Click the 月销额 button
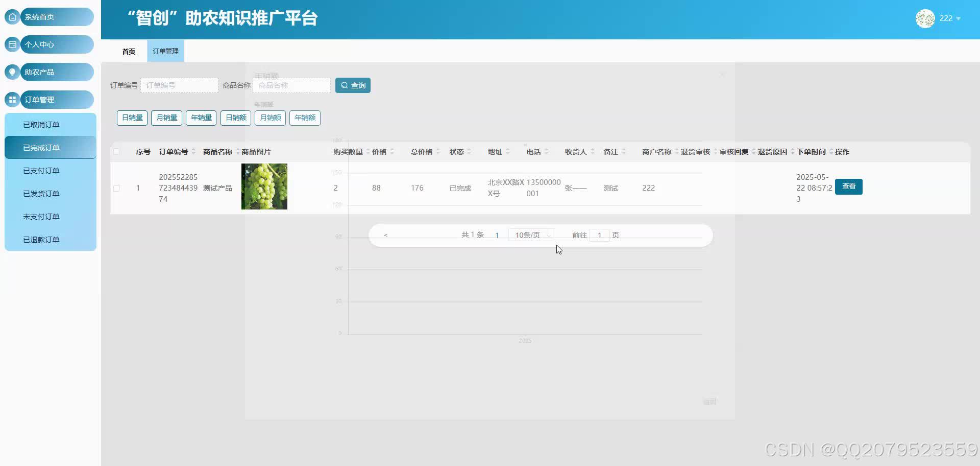The height and width of the screenshot is (466, 980). 271,118
